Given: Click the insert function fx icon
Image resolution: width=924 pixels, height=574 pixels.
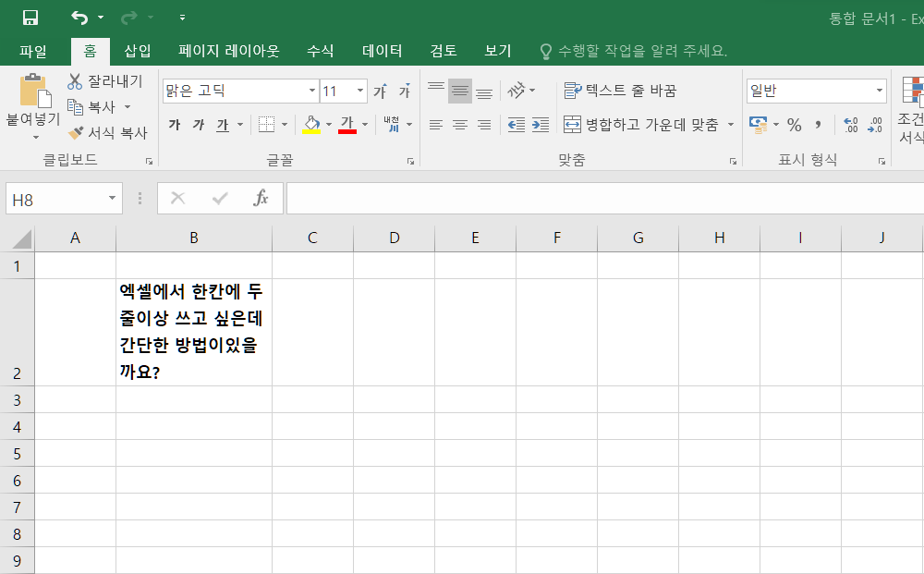Looking at the screenshot, I should (261, 198).
